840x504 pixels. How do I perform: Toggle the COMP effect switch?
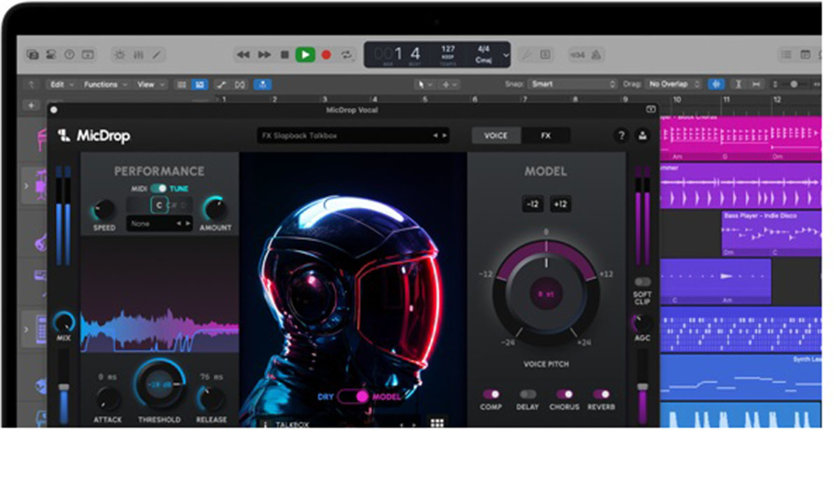point(491,395)
